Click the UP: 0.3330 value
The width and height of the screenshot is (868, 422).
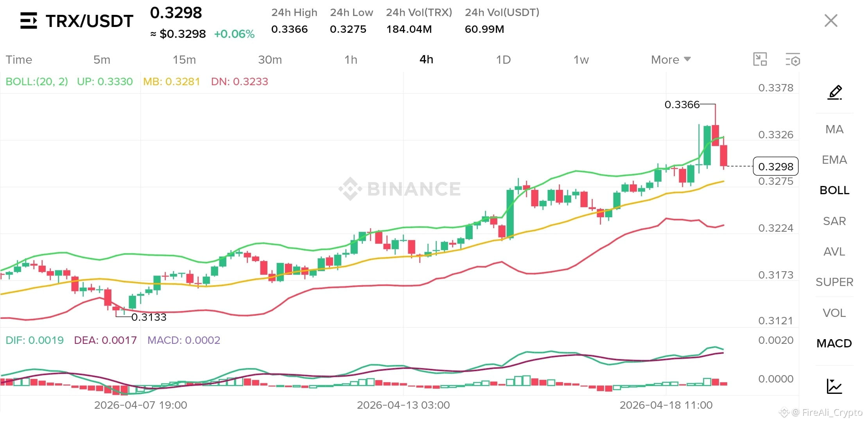pyautogui.click(x=105, y=81)
